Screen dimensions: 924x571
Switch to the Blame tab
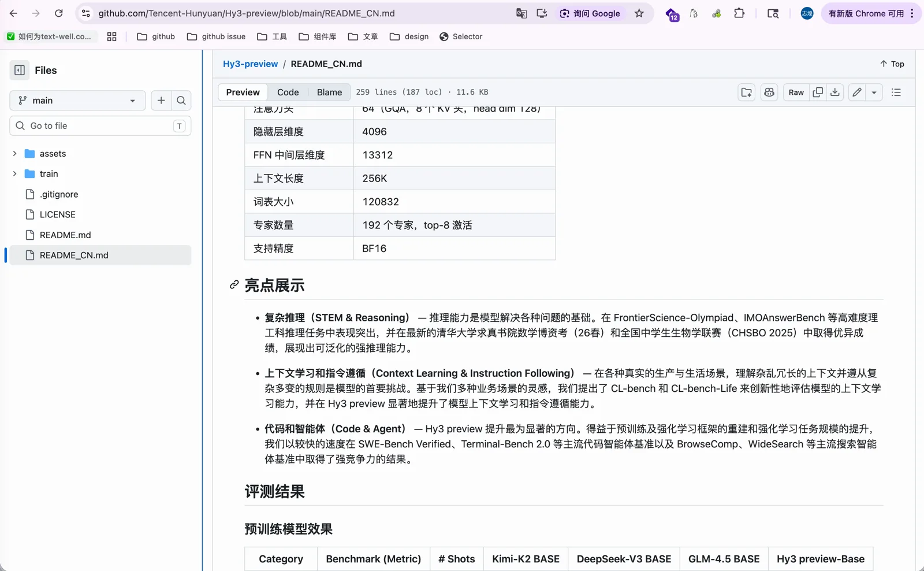pos(329,92)
